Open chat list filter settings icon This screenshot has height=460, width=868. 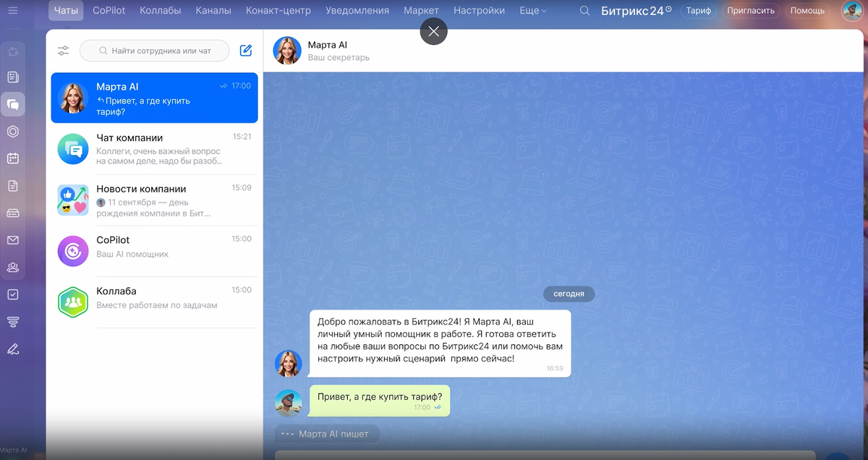64,51
